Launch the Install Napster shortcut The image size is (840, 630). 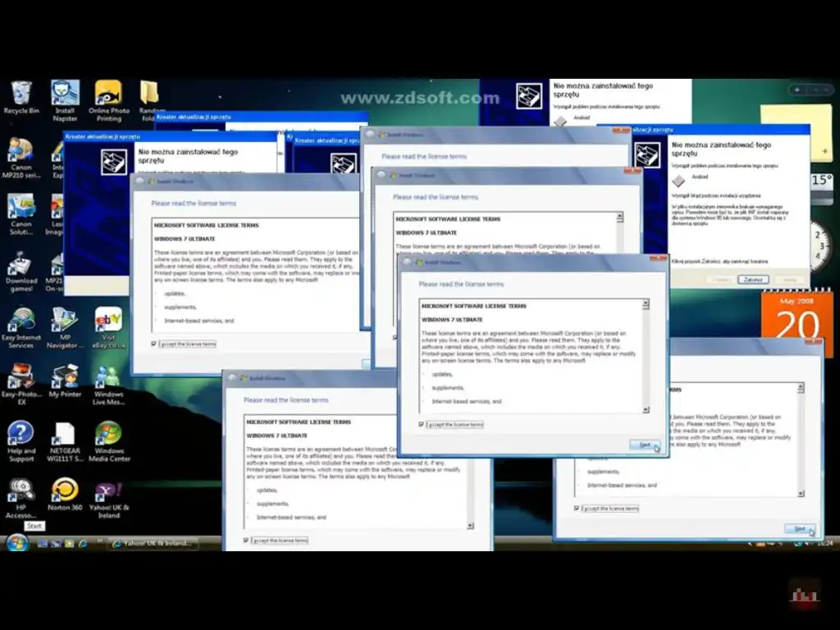65,101
